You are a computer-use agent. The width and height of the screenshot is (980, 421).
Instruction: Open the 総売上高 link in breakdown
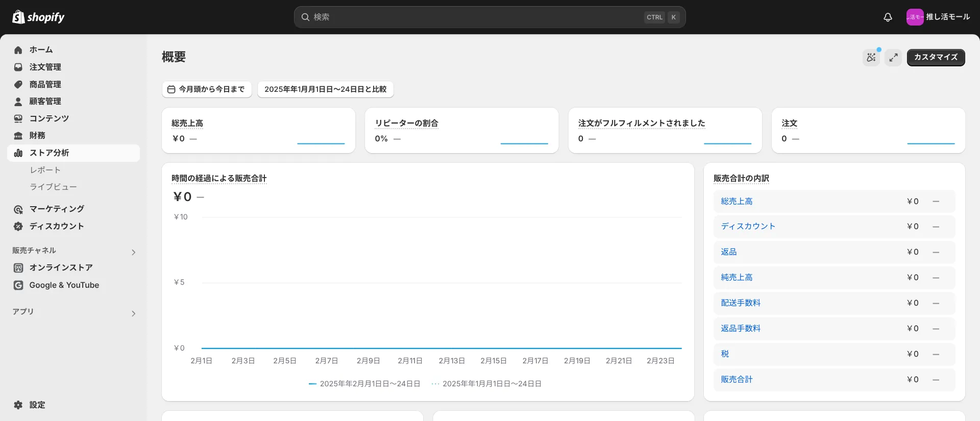[737, 202]
